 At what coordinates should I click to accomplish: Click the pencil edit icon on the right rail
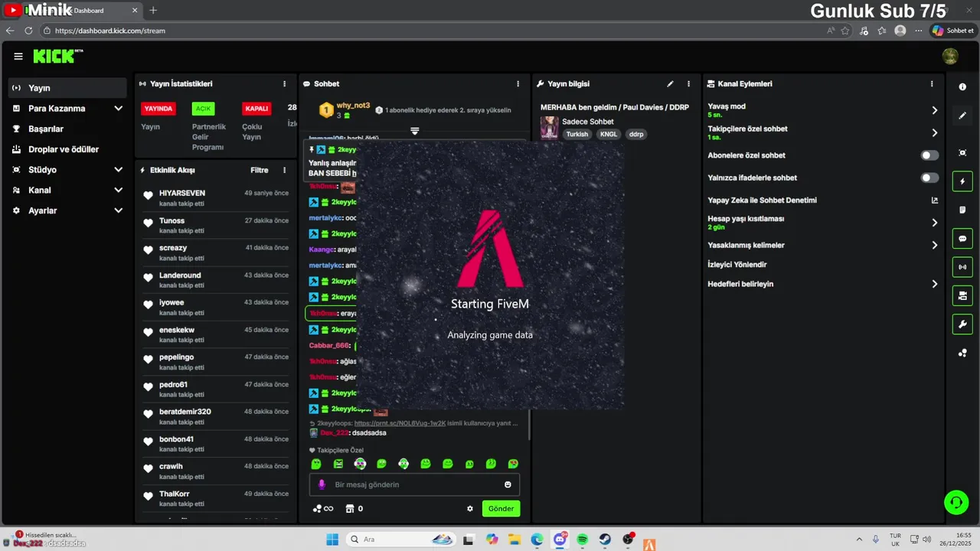(x=962, y=116)
